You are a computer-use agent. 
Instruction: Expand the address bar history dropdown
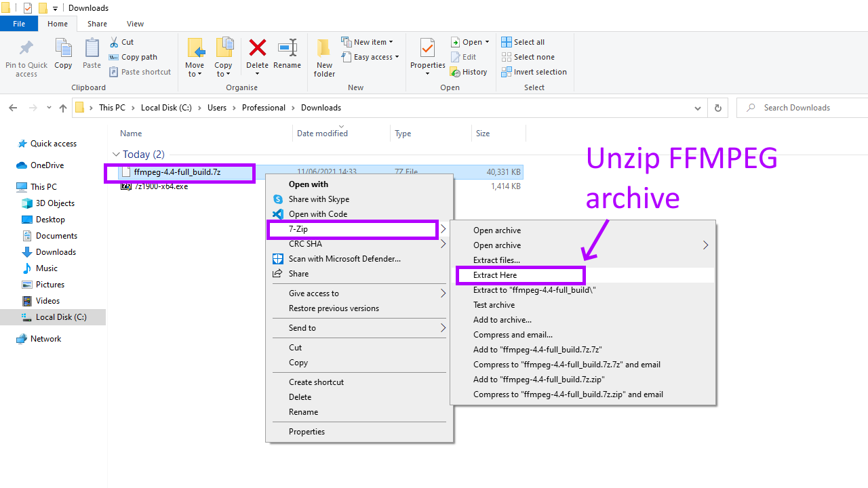[698, 108]
